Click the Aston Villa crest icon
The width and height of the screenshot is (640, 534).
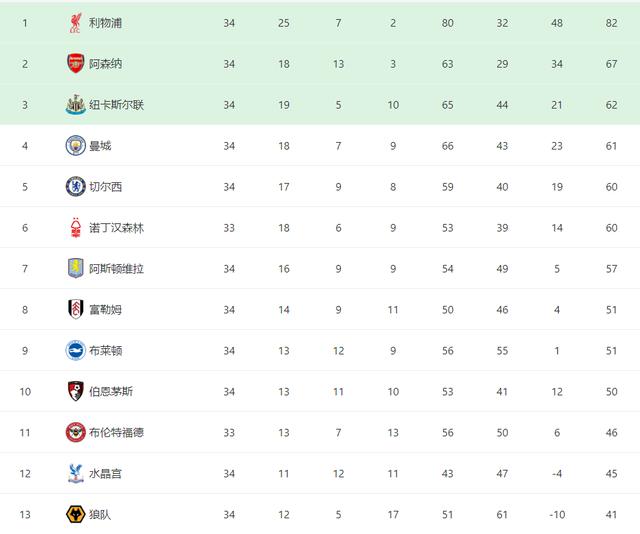[75, 268]
